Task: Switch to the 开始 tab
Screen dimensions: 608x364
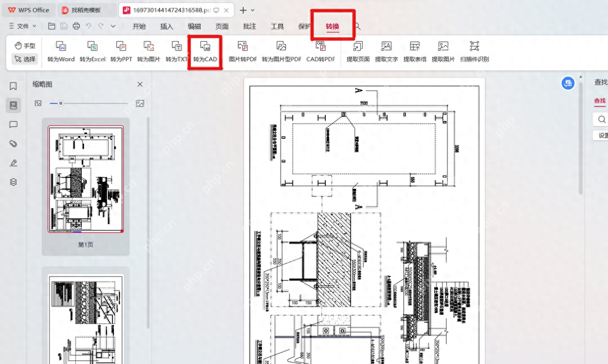Action: point(139,26)
